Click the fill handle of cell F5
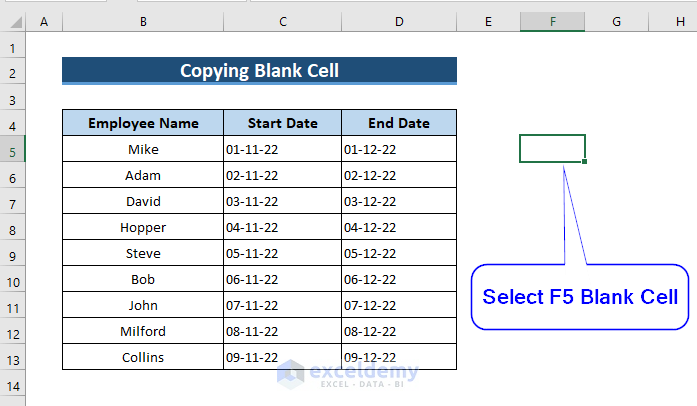 (x=585, y=161)
